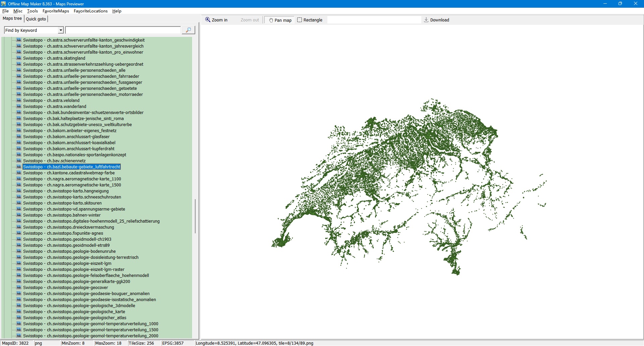Click the maps tree vertical scrollbar thumb
The image size is (644, 346).
click(195, 216)
